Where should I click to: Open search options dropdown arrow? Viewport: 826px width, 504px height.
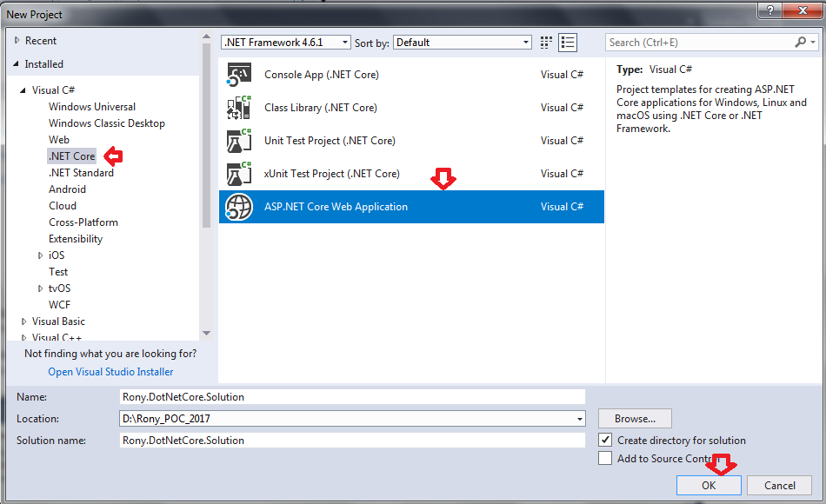click(x=813, y=42)
